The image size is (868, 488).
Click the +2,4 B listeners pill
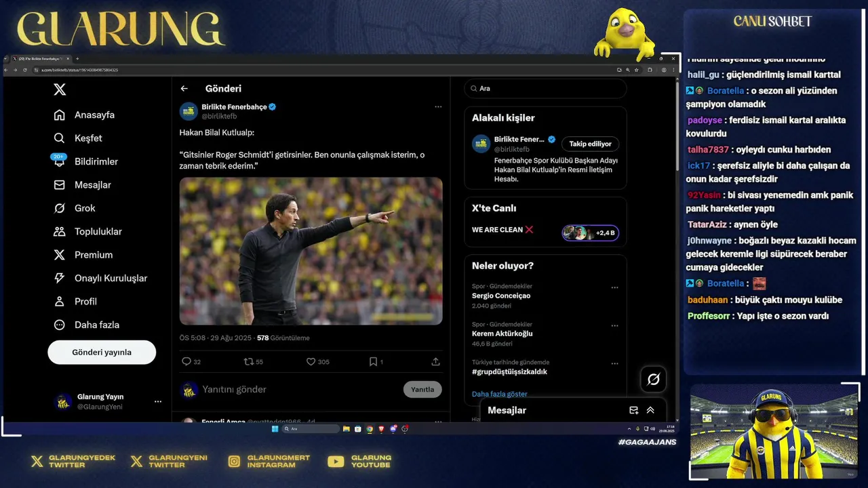pos(590,233)
